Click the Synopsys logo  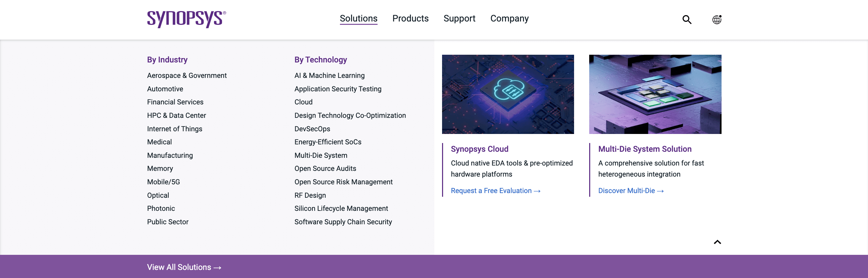click(186, 19)
